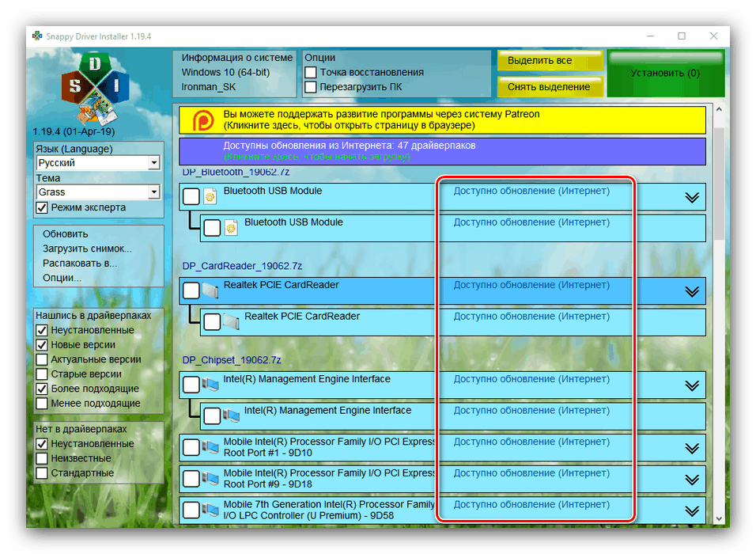Toggle Неустановленные under Нет в драйверпаках
This screenshot has height=554, width=756.
point(42,443)
